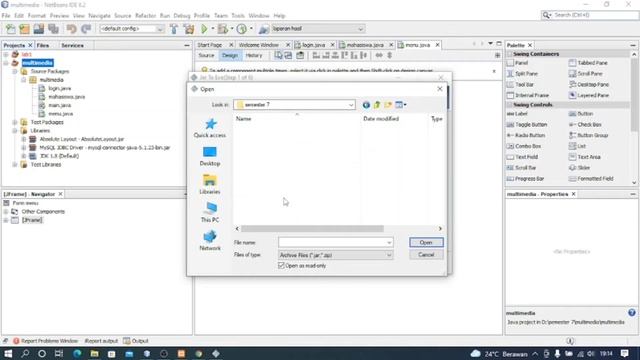Click the Selection Mode designer icon

click(x=278, y=56)
